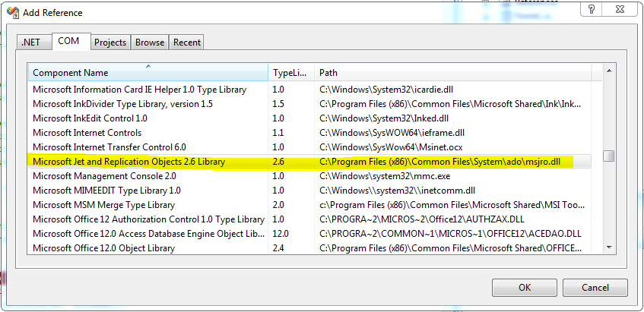Click the vertical scrollbar thumb
Screen dimensions: 644x312
tap(609, 156)
